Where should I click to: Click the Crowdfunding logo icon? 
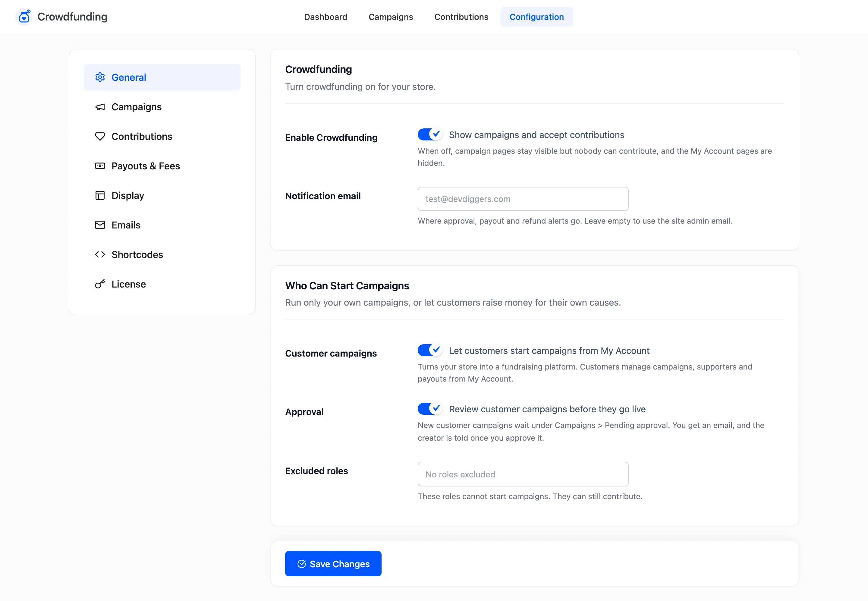[x=24, y=17]
